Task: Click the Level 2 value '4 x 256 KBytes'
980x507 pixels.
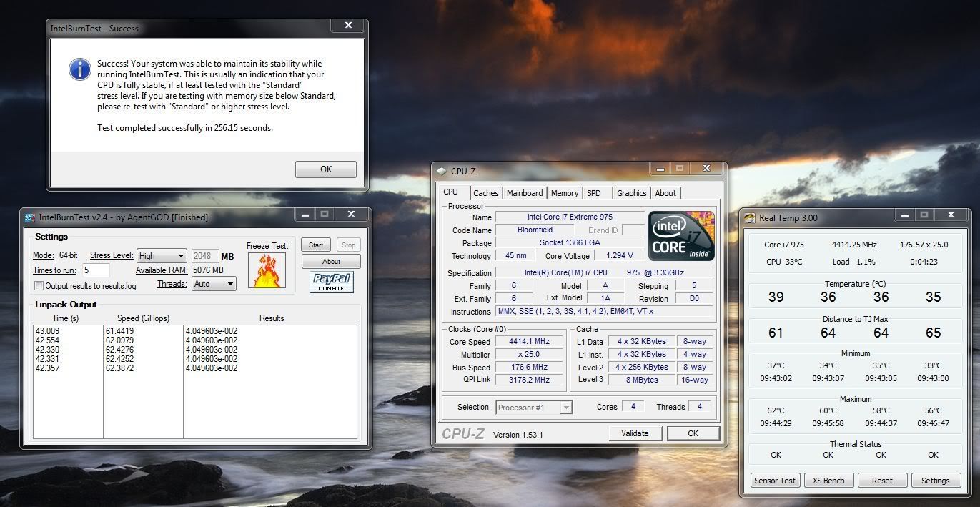Action: click(x=642, y=367)
